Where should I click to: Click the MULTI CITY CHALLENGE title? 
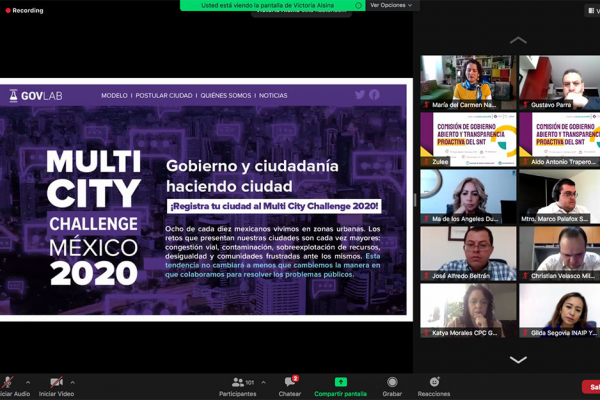click(x=94, y=217)
